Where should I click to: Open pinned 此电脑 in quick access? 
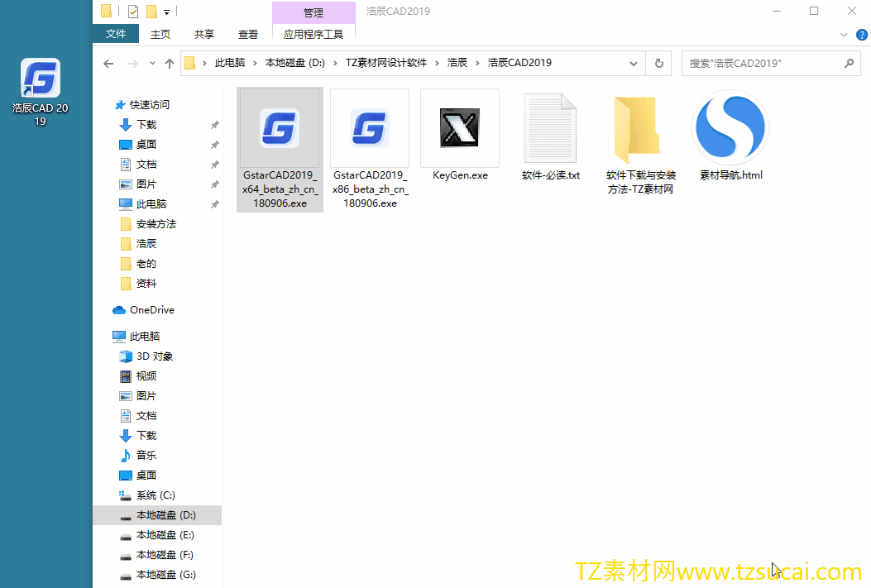pos(151,203)
